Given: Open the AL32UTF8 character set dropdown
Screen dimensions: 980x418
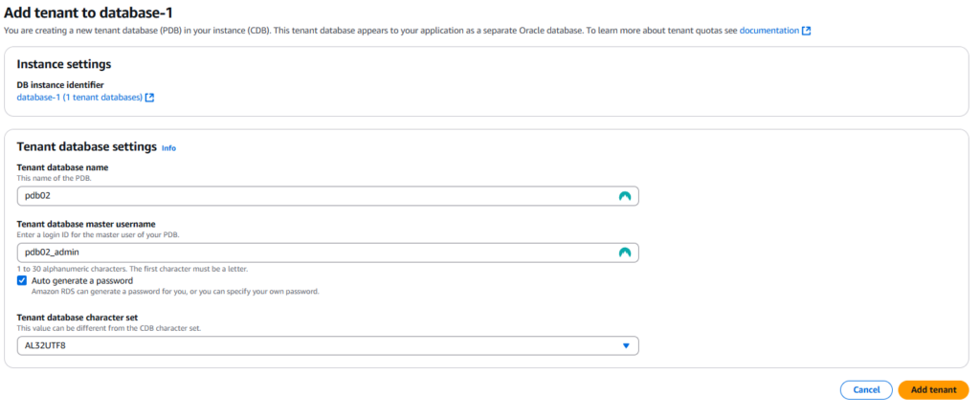Looking at the screenshot, I should pyautogui.click(x=327, y=345).
